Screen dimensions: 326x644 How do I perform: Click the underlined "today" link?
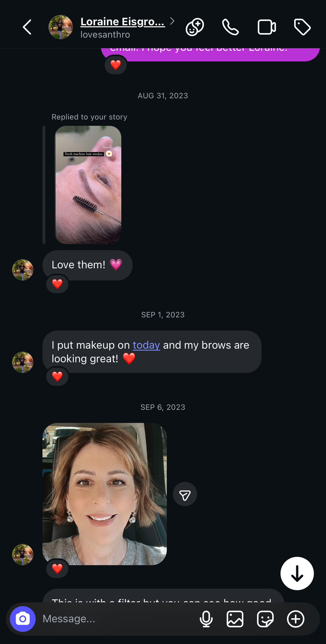coord(146,345)
